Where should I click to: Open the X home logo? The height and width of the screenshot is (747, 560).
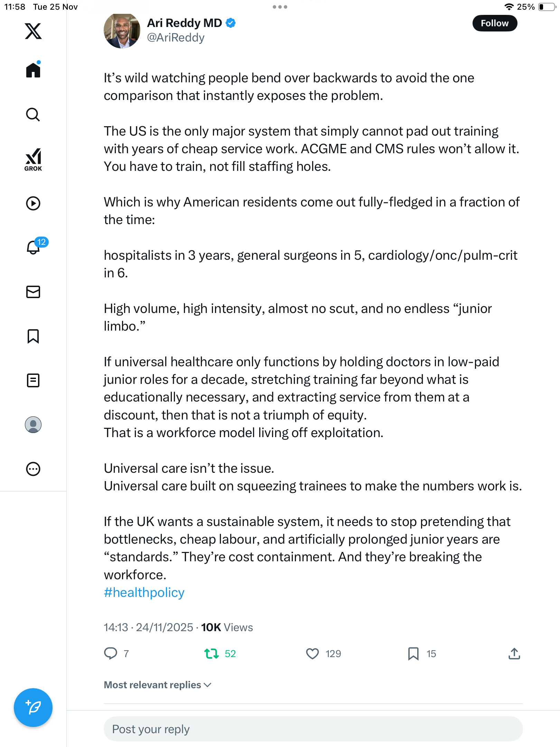click(33, 31)
